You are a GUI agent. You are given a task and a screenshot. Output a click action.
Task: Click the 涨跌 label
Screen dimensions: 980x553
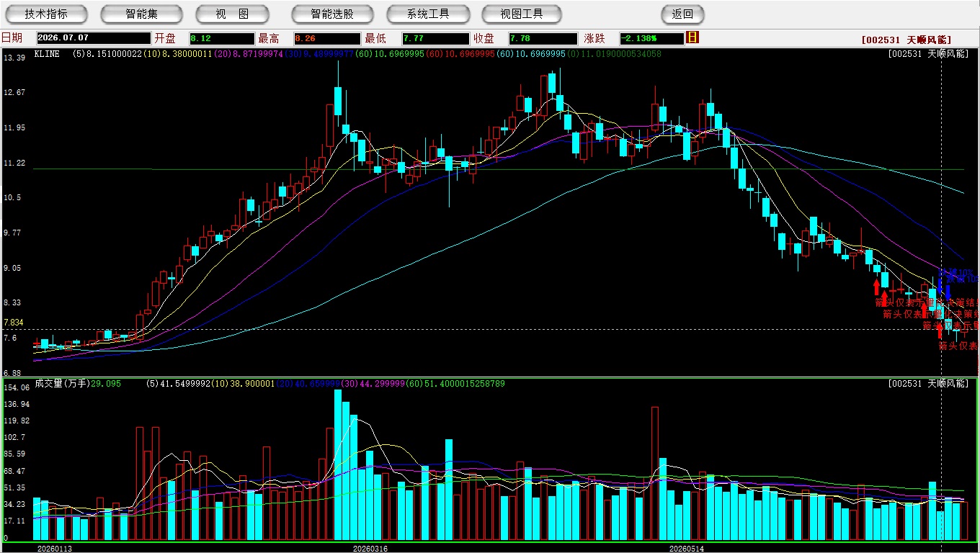[594, 38]
